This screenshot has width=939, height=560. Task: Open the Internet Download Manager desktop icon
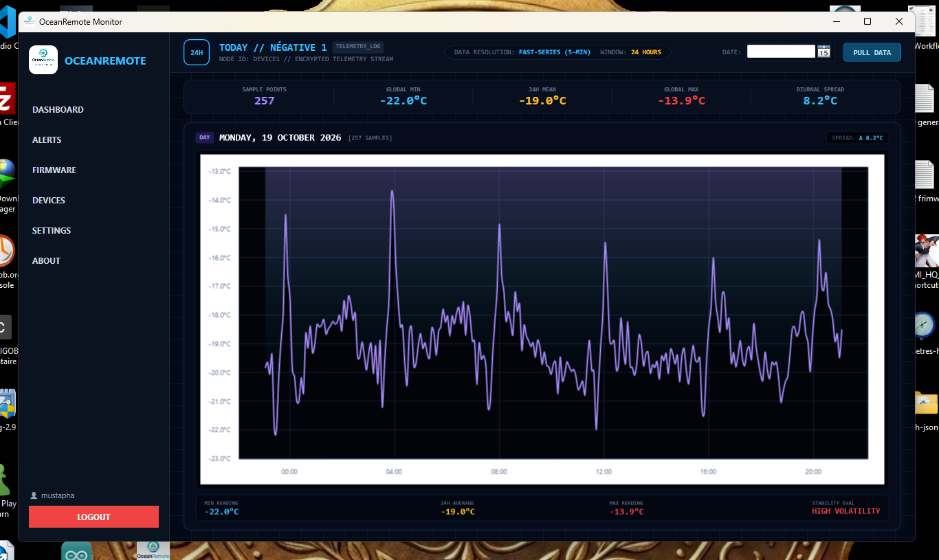pyautogui.click(x=7, y=175)
